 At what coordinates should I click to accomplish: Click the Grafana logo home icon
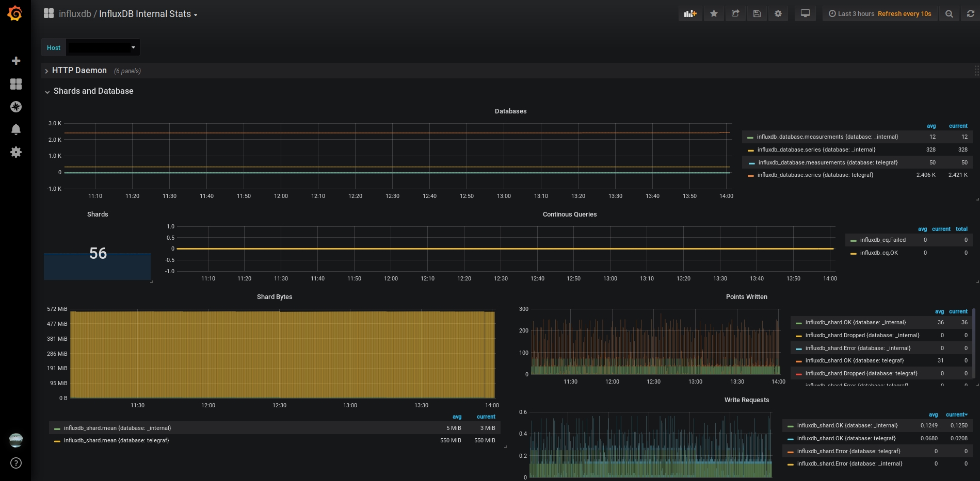click(15, 13)
